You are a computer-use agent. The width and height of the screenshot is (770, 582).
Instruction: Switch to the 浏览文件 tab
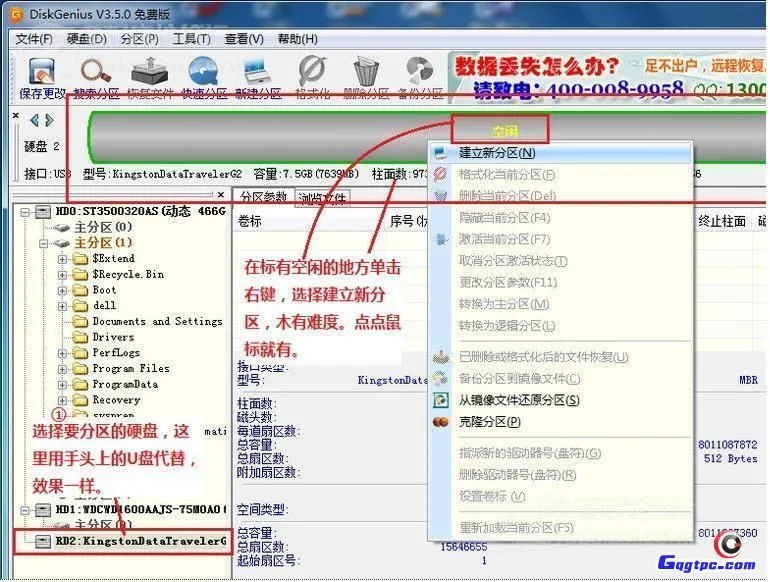point(322,198)
